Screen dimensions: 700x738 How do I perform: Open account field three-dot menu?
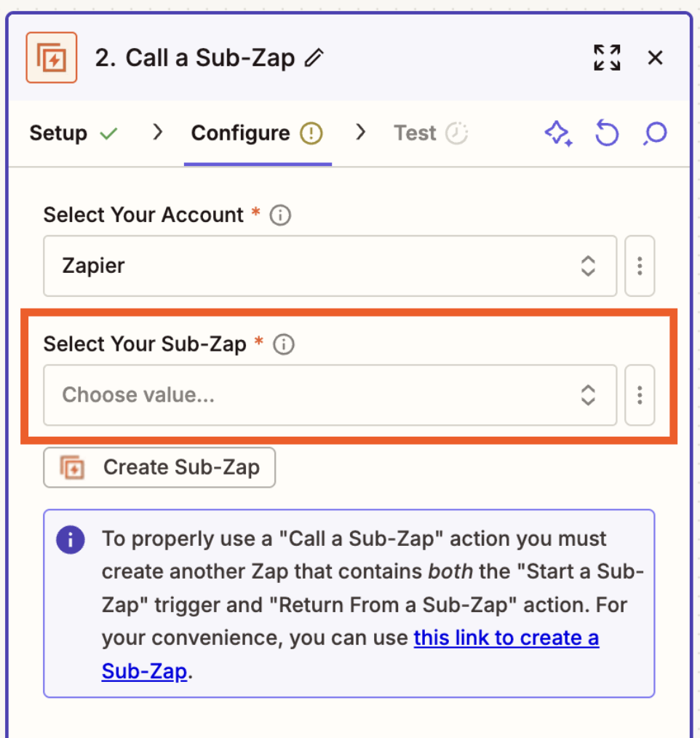(x=640, y=266)
